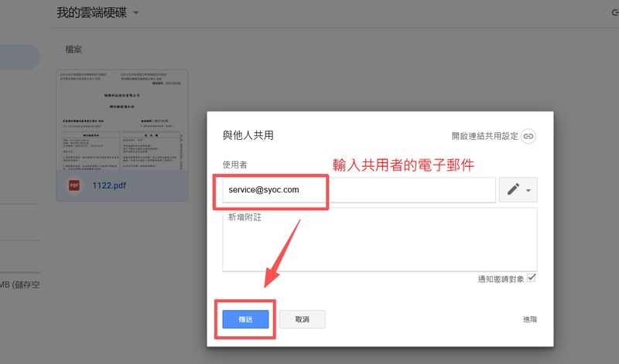The image size is (619, 364).
Task: Click the email field containing service@syoc.com
Action: coord(359,189)
